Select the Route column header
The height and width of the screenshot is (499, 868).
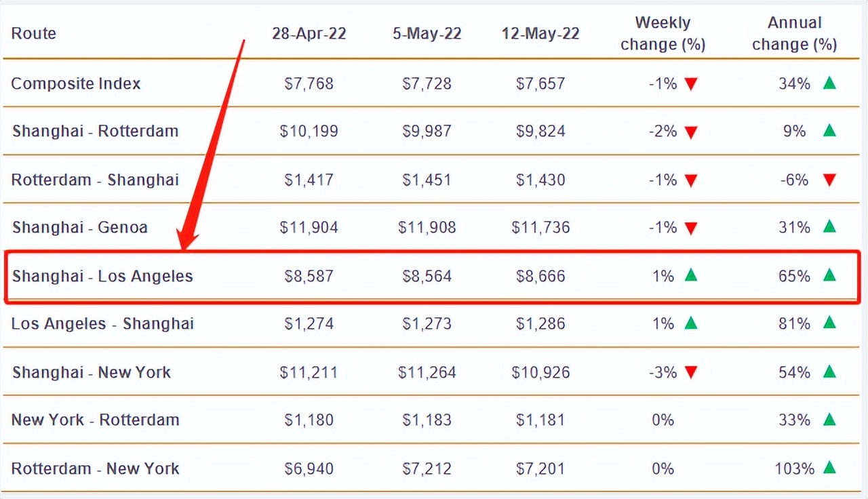[x=34, y=33]
